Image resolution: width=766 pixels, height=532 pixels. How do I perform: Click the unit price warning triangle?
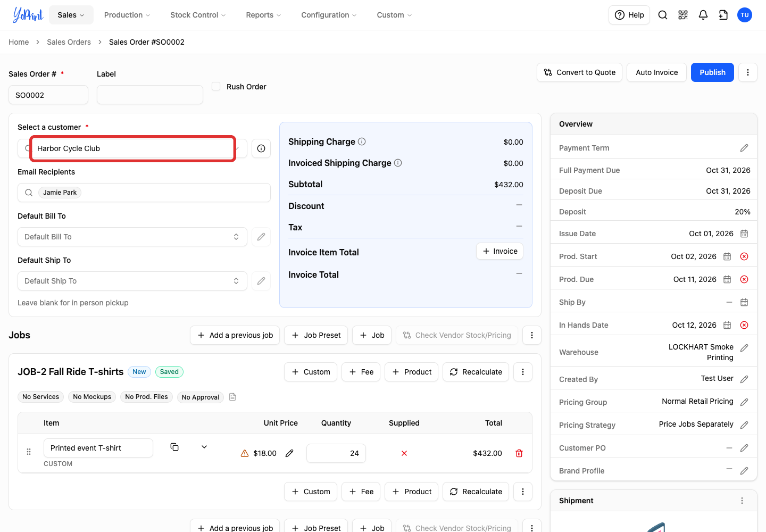tap(245, 453)
